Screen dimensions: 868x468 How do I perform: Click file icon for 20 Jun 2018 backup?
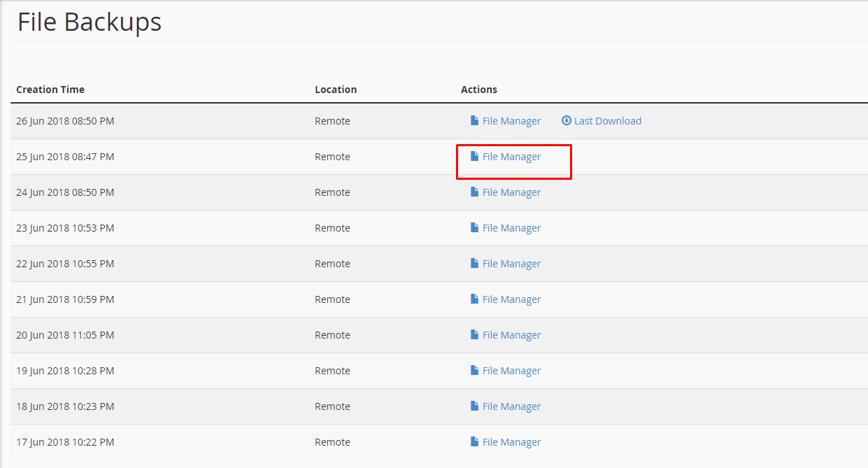[x=474, y=335]
